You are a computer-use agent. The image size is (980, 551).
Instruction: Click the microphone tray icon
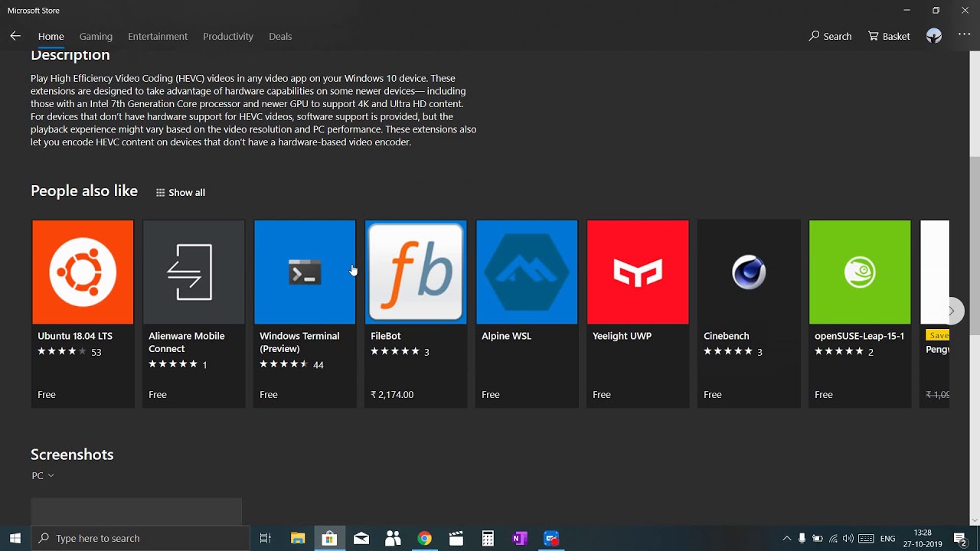click(x=802, y=538)
